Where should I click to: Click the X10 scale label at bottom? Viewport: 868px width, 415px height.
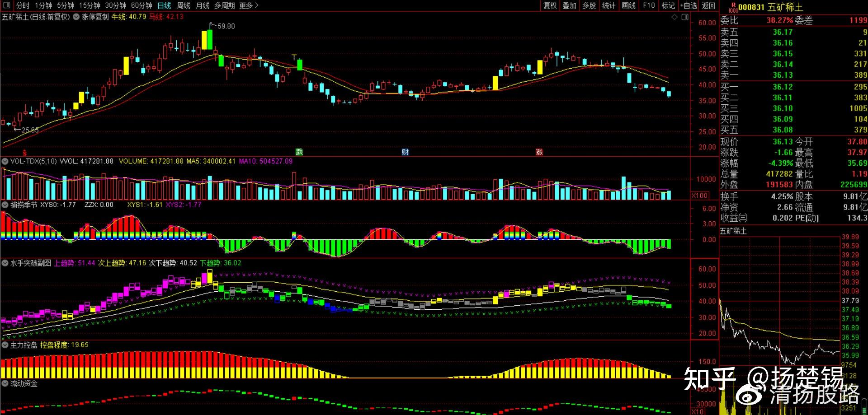698,411
